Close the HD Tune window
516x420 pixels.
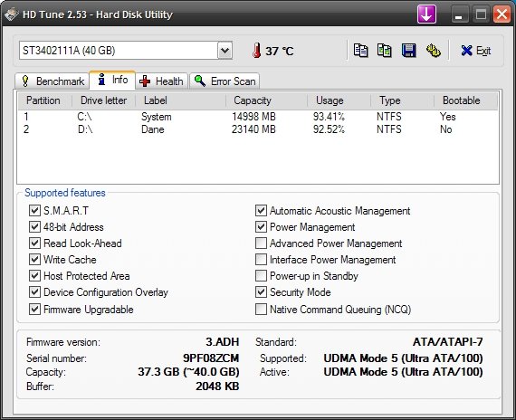502,14
